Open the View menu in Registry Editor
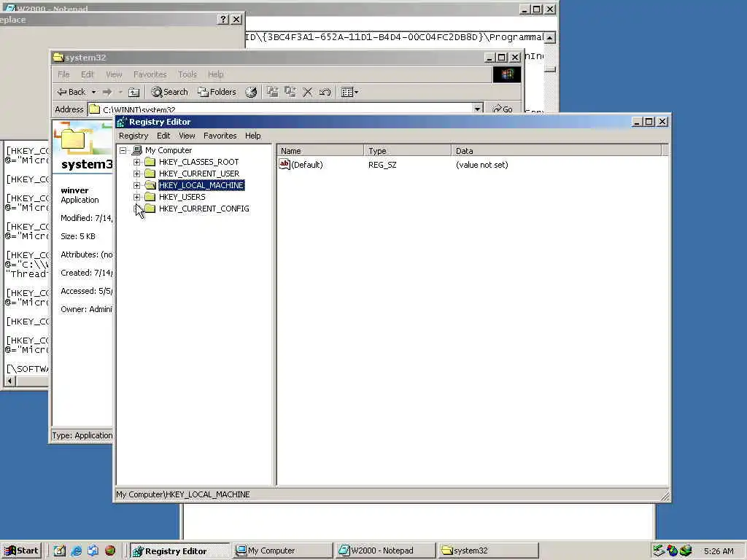The image size is (747, 560). (x=187, y=136)
